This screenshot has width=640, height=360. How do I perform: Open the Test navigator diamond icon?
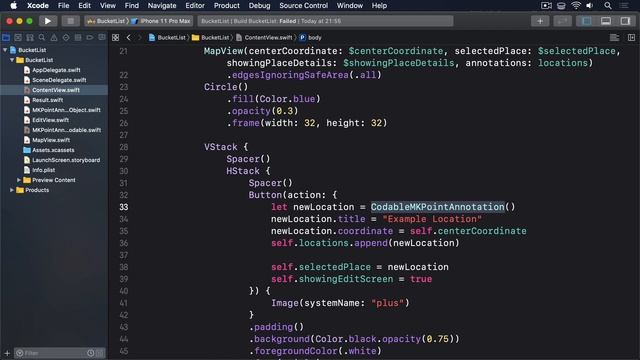pos(66,38)
